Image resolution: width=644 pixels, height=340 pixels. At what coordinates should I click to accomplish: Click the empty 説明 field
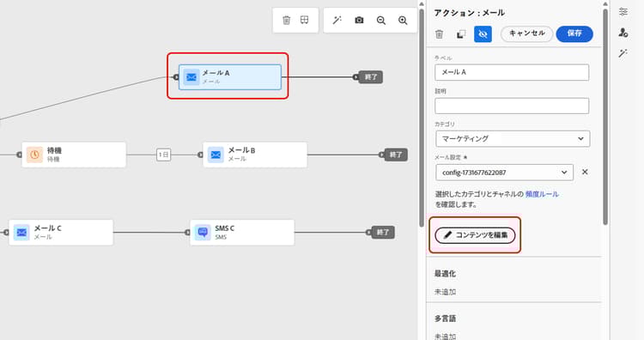point(512,106)
